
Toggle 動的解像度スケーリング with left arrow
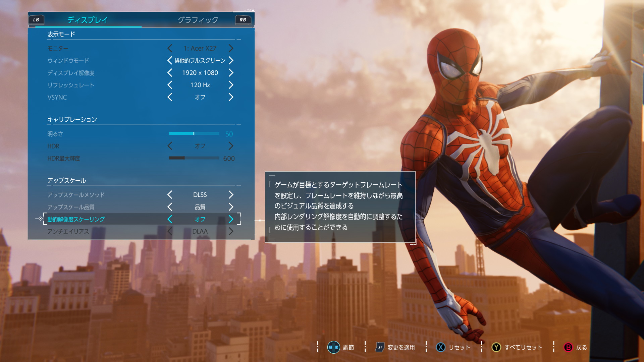tap(170, 219)
